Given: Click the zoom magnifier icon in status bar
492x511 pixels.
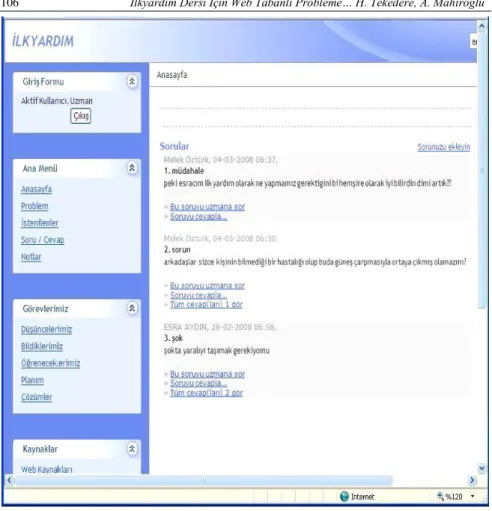Looking at the screenshot, I should [440, 496].
